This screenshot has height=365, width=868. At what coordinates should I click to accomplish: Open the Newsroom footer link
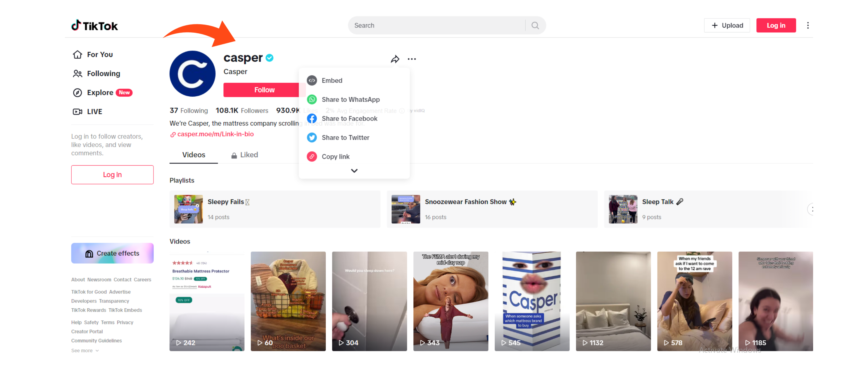point(99,280)
